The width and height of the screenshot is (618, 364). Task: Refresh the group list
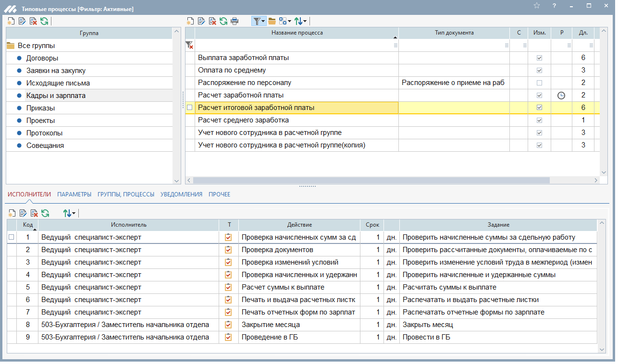(x=44, y=21)
